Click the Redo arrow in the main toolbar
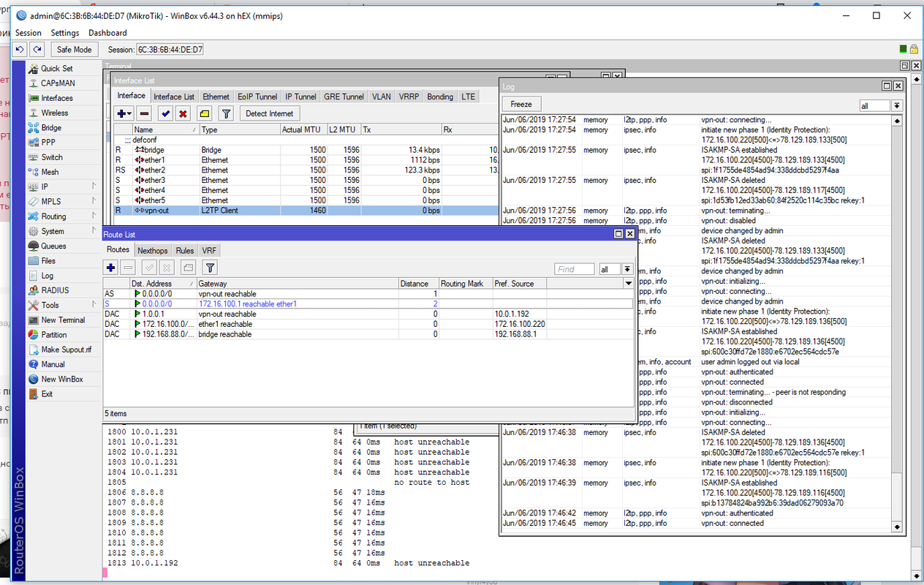The image size is (924, 585). point(36,49)
